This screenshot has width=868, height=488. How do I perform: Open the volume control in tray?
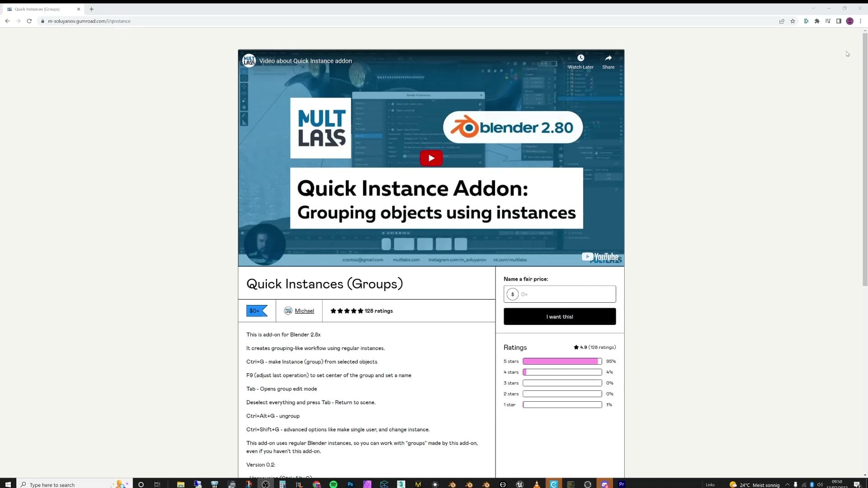(820, 484)
